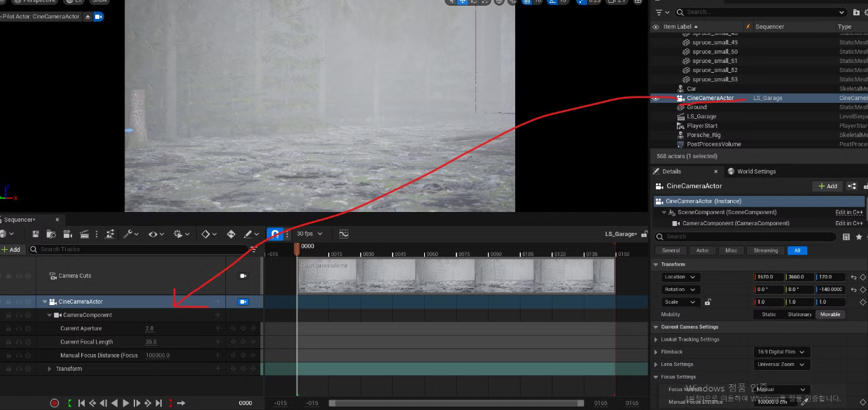Open the key type diamond dropdown
This screenshot has width=868, height=410.
(x=209, y=234)
